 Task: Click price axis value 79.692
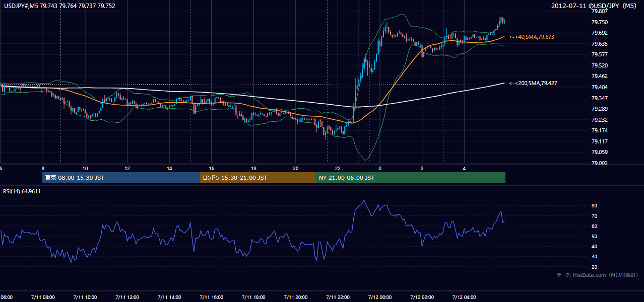click(x=599, y=33)
